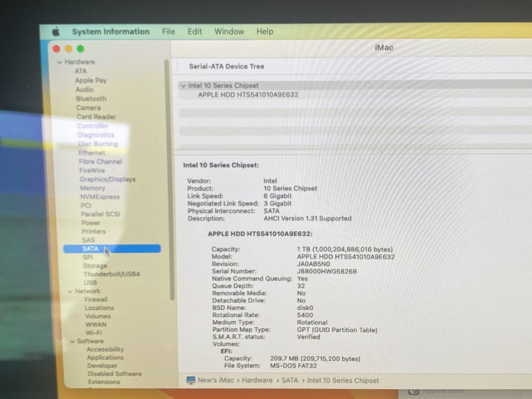This screenshot has height=399, width=532.
Task: Click the AHCI Version 1.31 Supported description
Action: pos(308,218)
